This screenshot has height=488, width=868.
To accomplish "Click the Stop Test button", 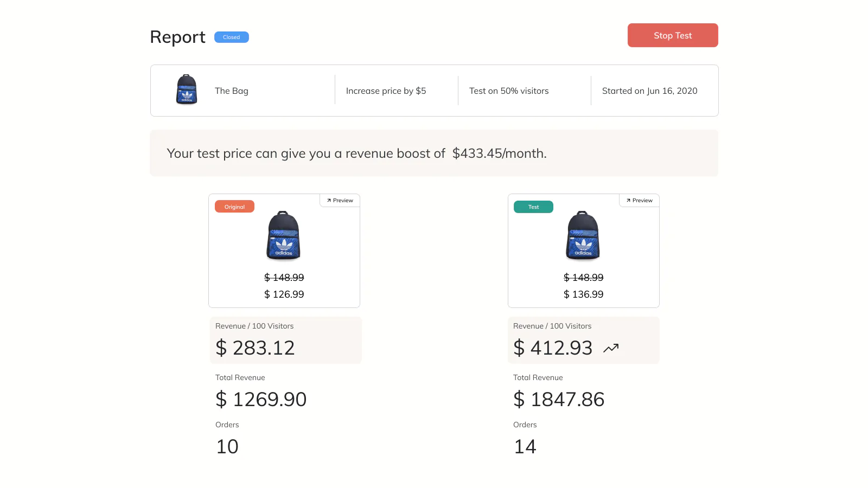I will [x=673, y=35].
